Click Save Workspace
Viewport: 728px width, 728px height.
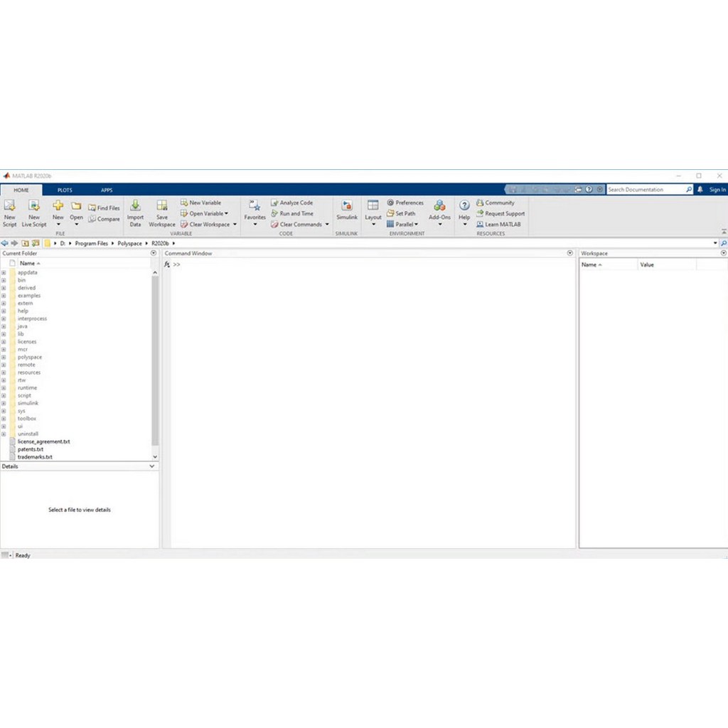click(x=161, y=213)
